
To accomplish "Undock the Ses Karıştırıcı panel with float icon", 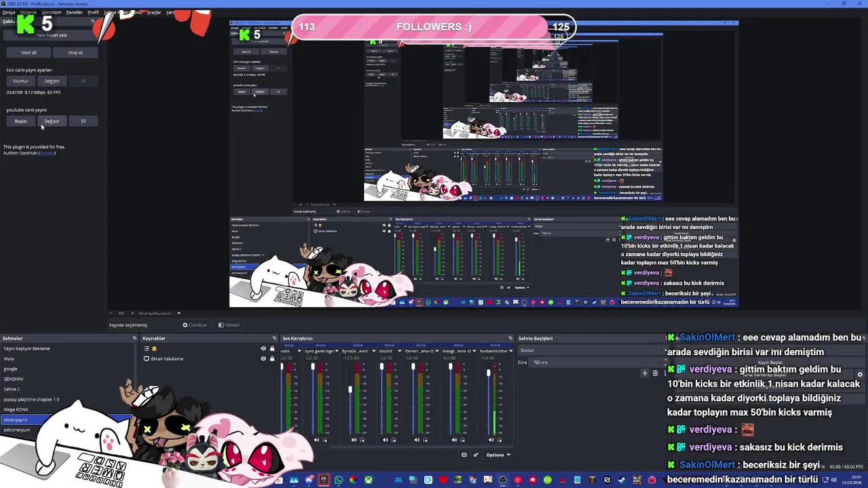I will point(511,338).
